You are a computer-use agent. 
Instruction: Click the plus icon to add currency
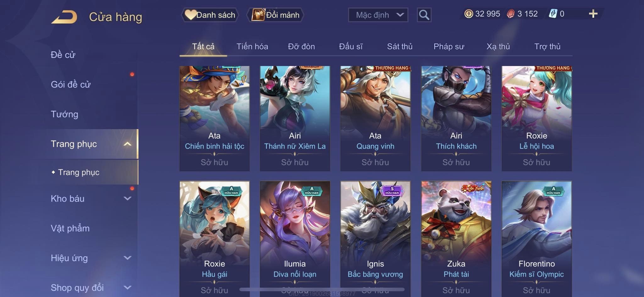click(593, 13)
